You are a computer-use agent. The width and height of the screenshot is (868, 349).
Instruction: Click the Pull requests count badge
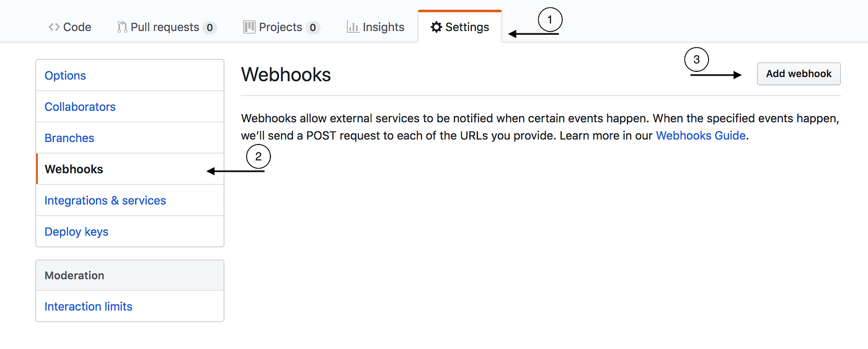pyautogui.click(x=210, y=27)
